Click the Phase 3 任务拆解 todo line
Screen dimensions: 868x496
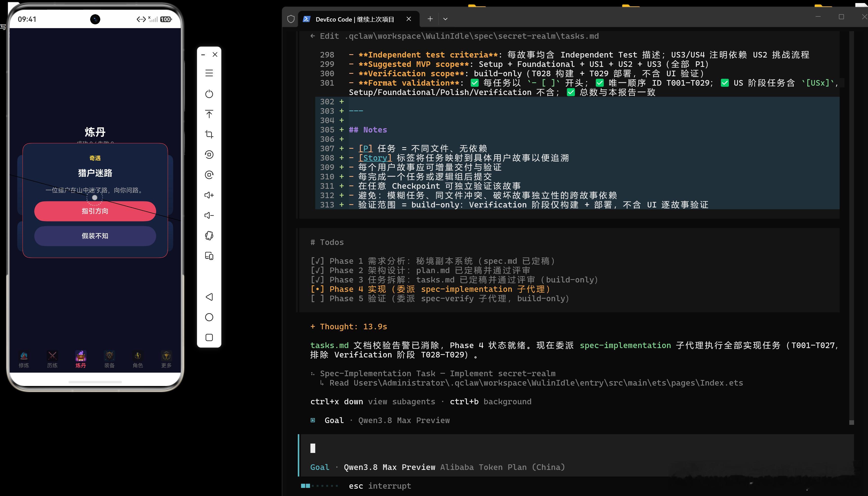coord(454,280)
